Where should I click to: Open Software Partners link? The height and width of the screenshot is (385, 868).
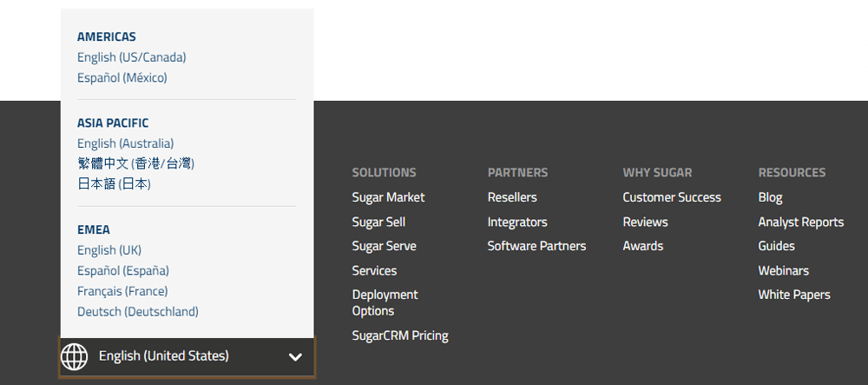[537, 246]
